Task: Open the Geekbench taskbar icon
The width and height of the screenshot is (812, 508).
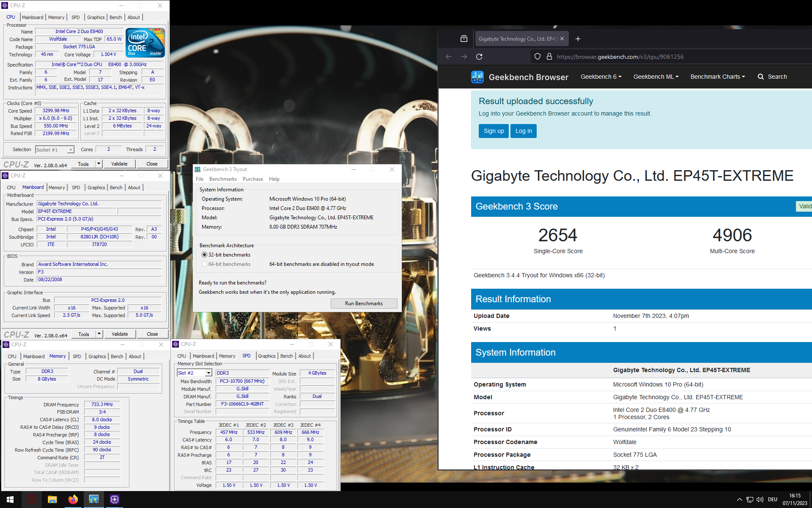Action: 93,500
